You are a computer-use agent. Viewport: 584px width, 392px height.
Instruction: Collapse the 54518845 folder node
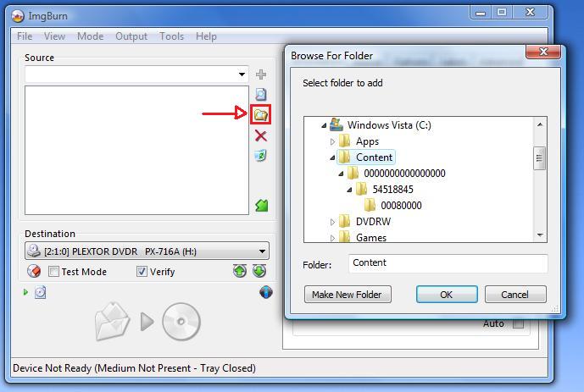(x=349, y=190)
